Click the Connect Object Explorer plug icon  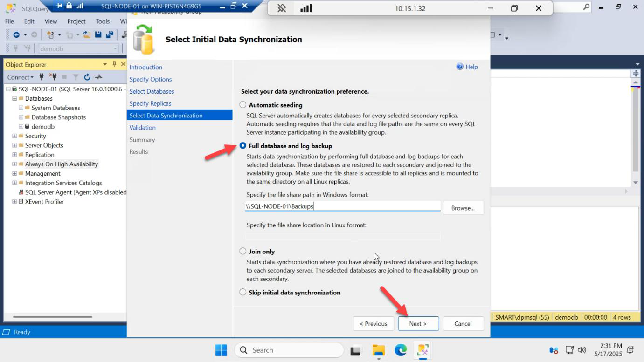[42, 77]
